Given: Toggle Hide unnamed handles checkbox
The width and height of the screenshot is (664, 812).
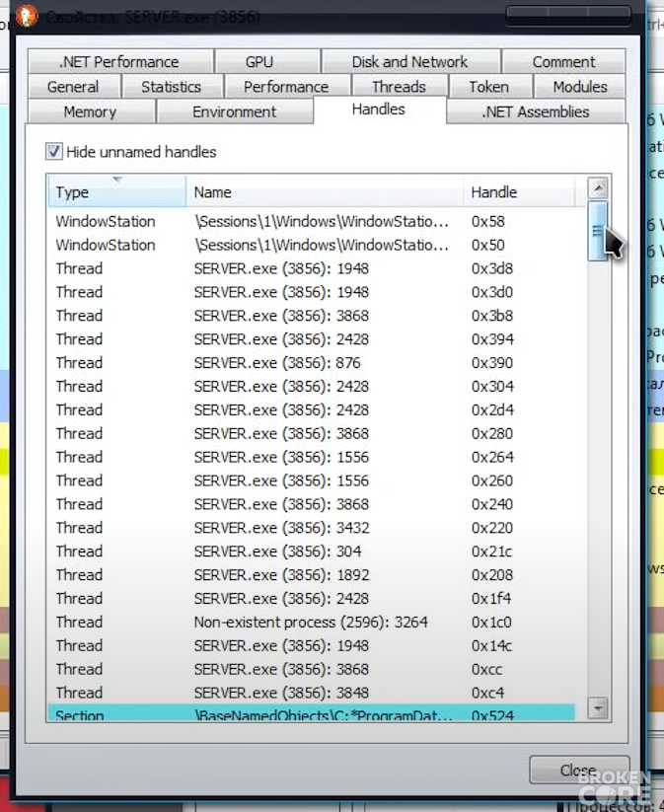Looking at the screenshot, I should (x=54, y=152).
